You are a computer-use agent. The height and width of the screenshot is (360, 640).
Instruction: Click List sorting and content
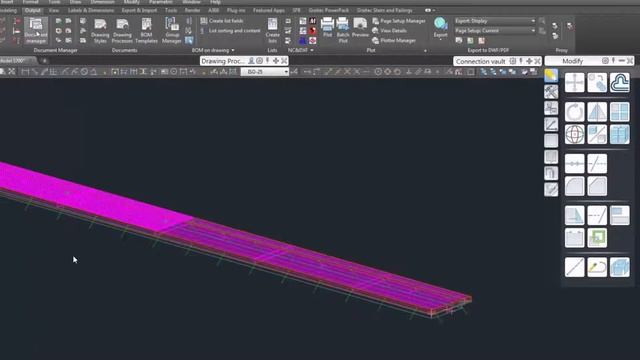click(231, 31)
